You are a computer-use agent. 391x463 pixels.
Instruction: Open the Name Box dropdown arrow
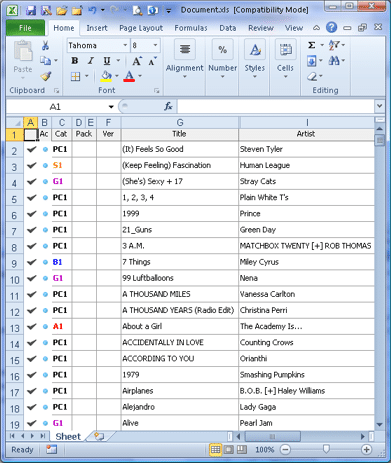pyautogui.click(x=111, y=107)
